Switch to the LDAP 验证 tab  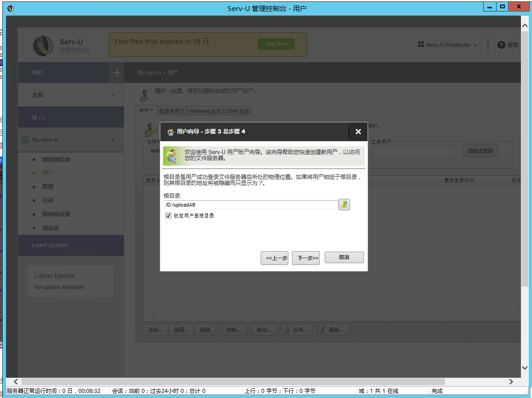tap(238, 111)
